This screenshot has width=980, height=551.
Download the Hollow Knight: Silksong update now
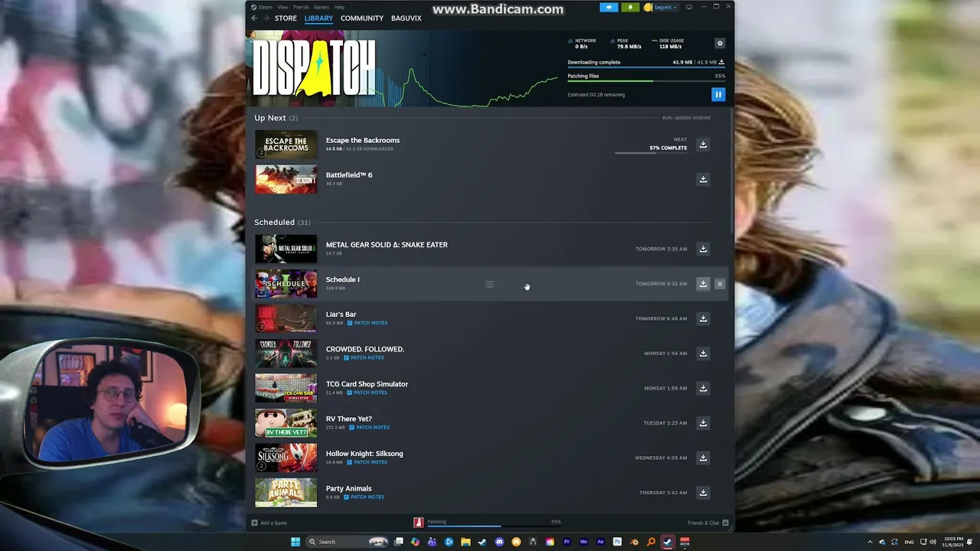click(703, 458)
